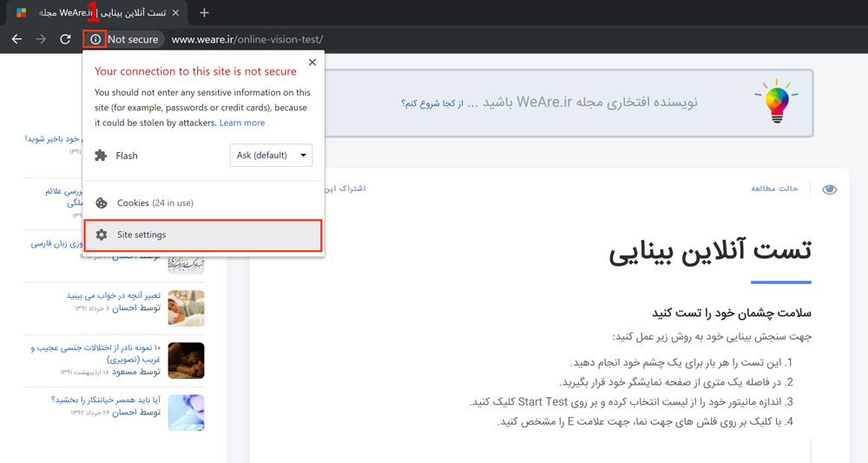Screen dimensions: 868x463
Task: Select the WeAre.ir browser tab
Action: [x=97, y=13]
